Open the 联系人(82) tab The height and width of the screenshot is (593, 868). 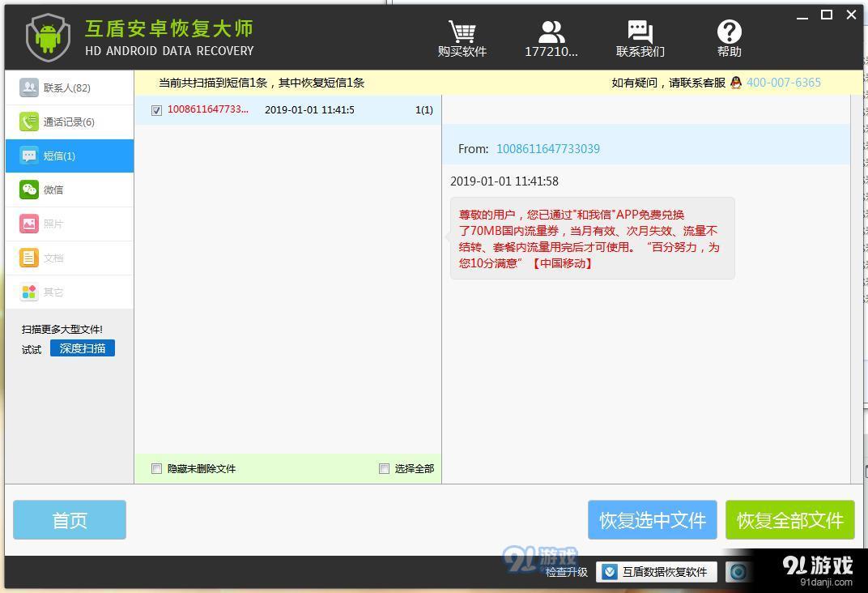(x=69, y=87)
